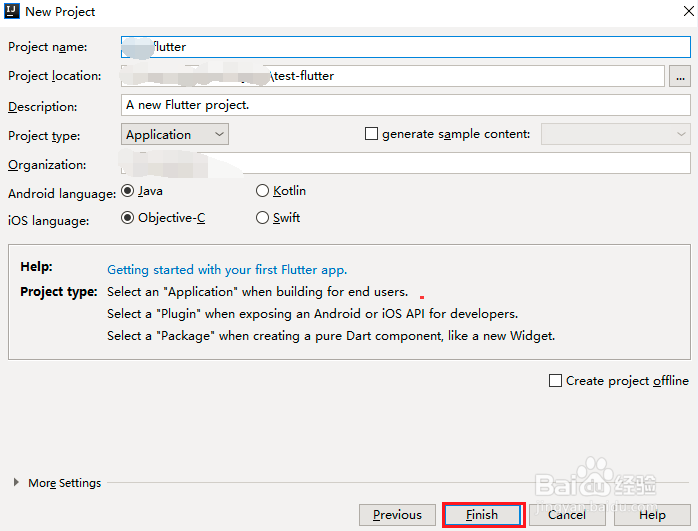Click the Description text field
This screenshot has height=531, width=698.
coord(406,105)
